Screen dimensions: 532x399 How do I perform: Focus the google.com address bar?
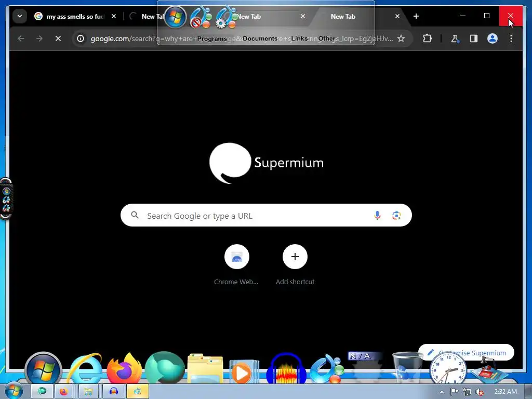tap(242, 38)
